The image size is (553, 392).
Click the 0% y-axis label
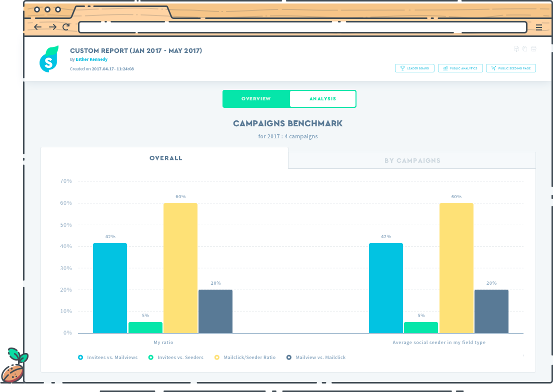click(x=67, y=333)
